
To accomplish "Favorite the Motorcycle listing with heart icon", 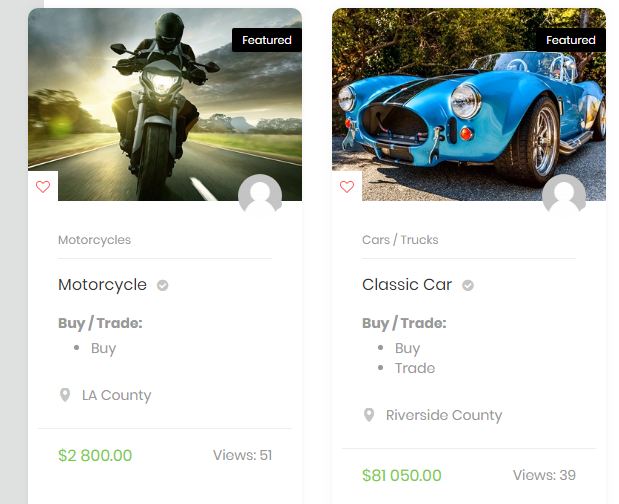I will [x=42, y=187].
